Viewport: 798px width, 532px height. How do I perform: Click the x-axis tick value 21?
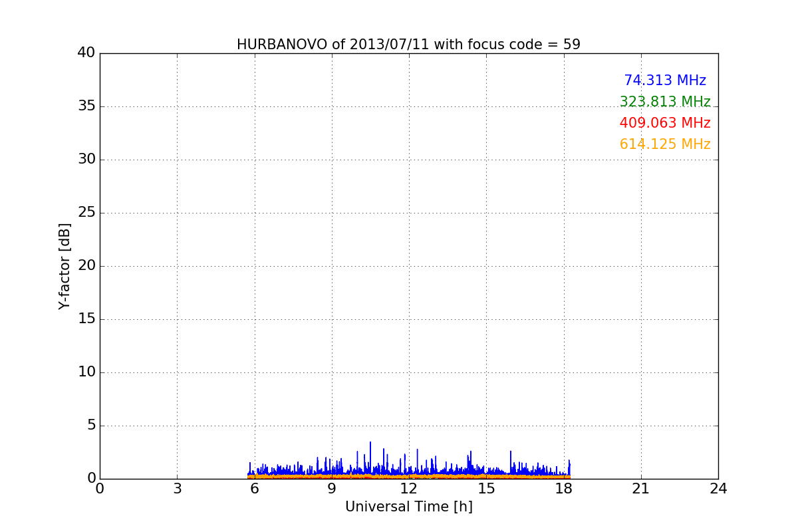641,489
